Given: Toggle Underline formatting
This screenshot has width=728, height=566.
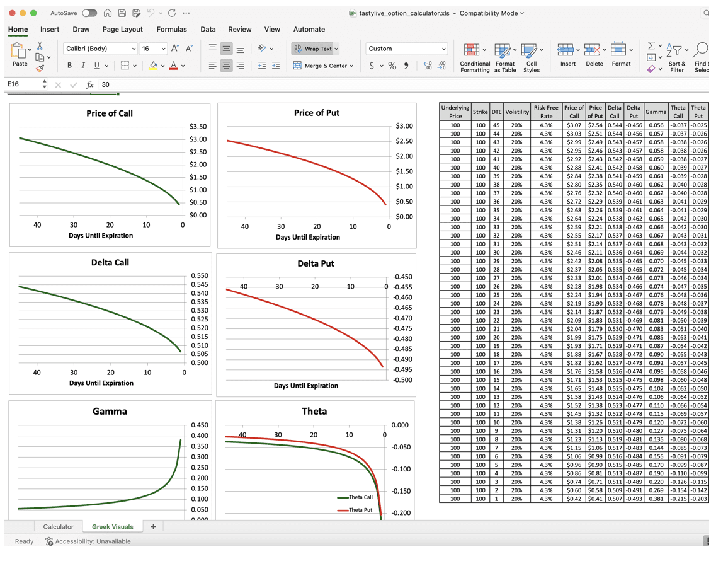Looking at the screenshot, I should coord(96,66).
